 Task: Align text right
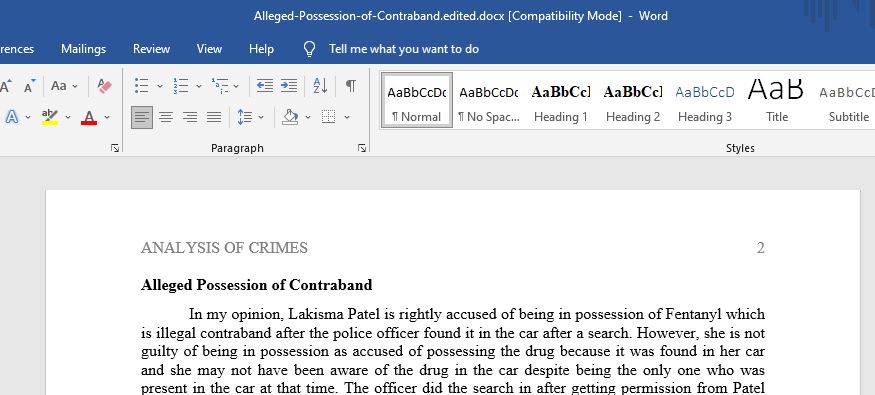pos(190,117)
